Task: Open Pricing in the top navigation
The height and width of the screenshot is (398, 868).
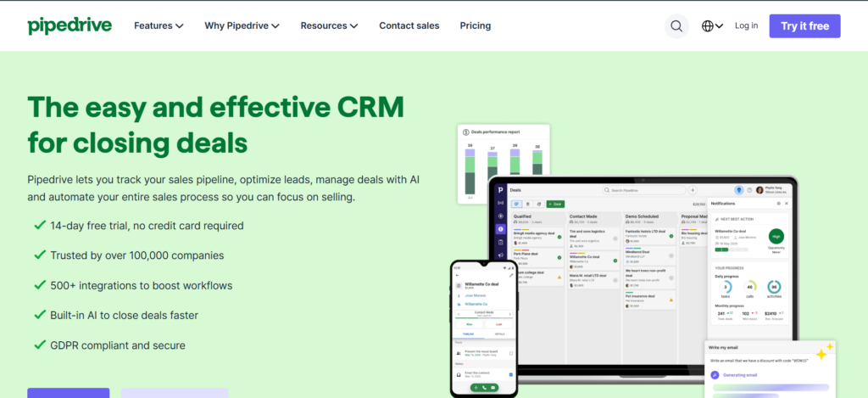Action: pyautogui.click(x=475, y=25)
